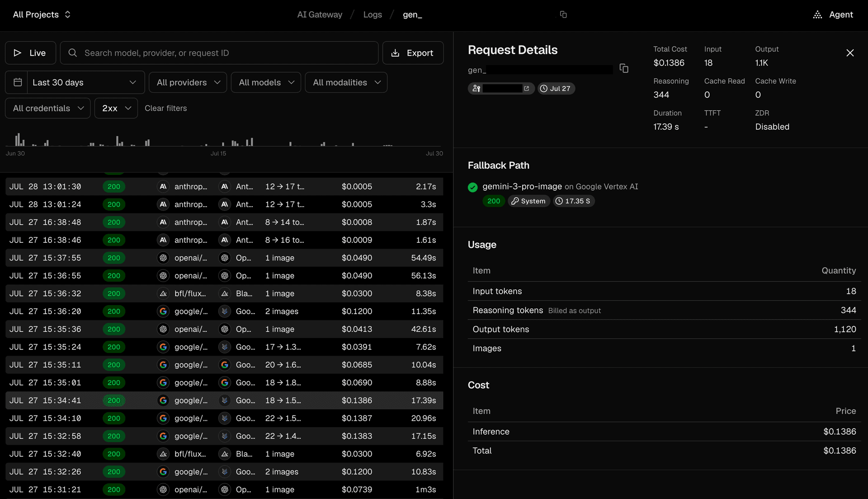The image size is (868, 499).
Task: Select the JUL 27 15:35:01 log row
Action: [x=224, y=383]
